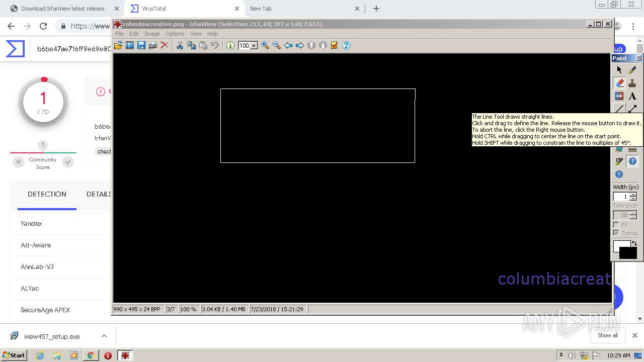Screen dimensions: 644x362
Task: Swap foreground and background colors
Action: [x=634, y=243]
